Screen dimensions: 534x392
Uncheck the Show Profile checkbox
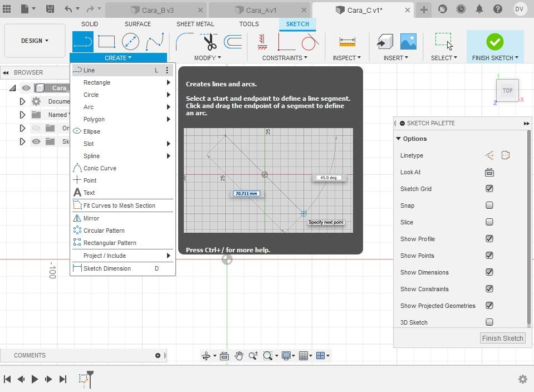coord(489,239)
